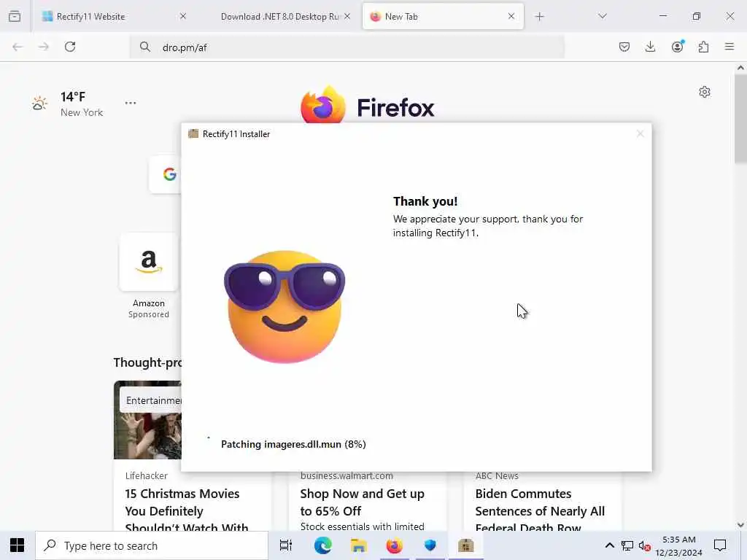Close the Download .NET 8.0 tab
The image size is (747, 560).
coord(347,16)
